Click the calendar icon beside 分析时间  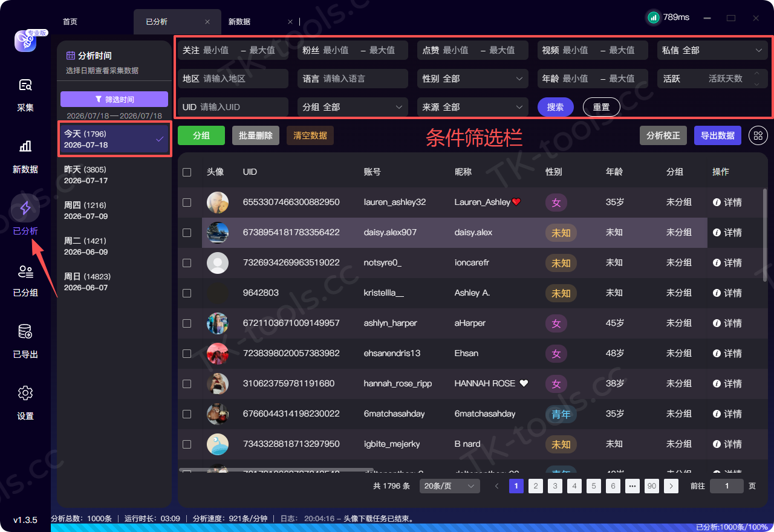tap(71, 56)
